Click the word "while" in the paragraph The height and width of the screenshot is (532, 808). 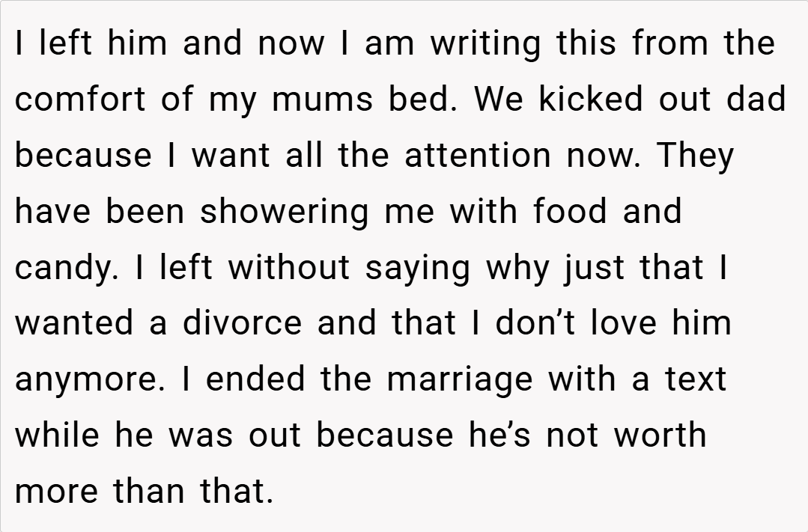(57, 435)
